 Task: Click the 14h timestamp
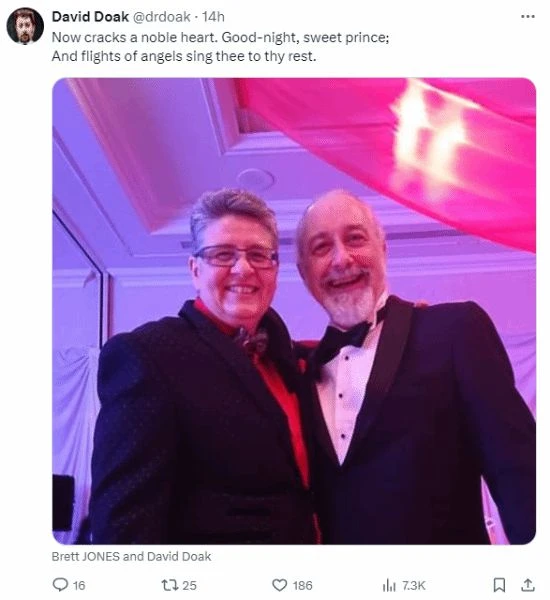click(213, 17)
